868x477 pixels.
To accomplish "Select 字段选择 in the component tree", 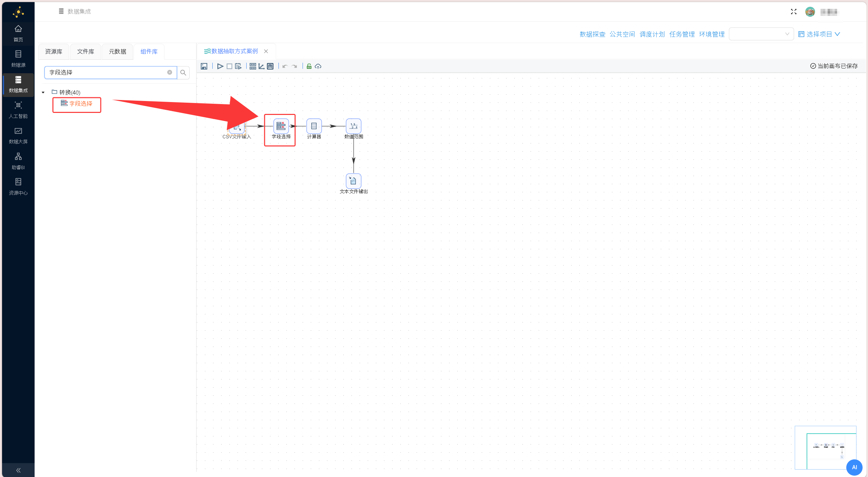I will click(x=77, y=104).
